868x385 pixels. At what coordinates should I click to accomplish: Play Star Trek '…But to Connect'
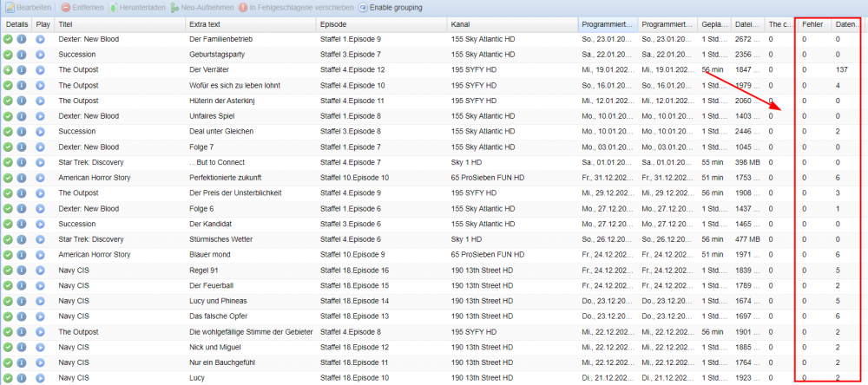click(41, 163)
